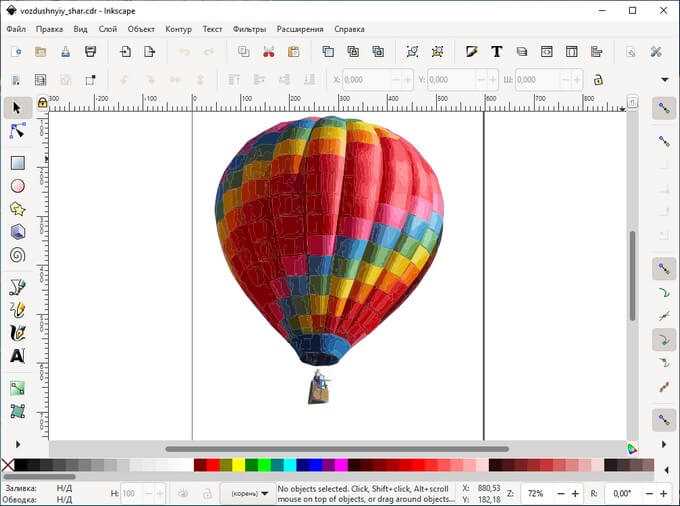Click the no-color X swatch
Image resolution: width=680 pixels, height=506 pixels.
tap(8, 465)
